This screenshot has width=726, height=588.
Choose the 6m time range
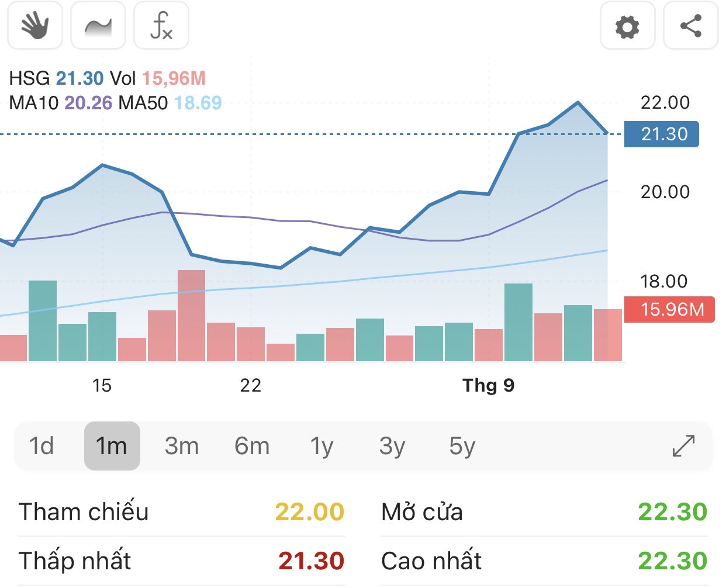[x=252, y=446]
